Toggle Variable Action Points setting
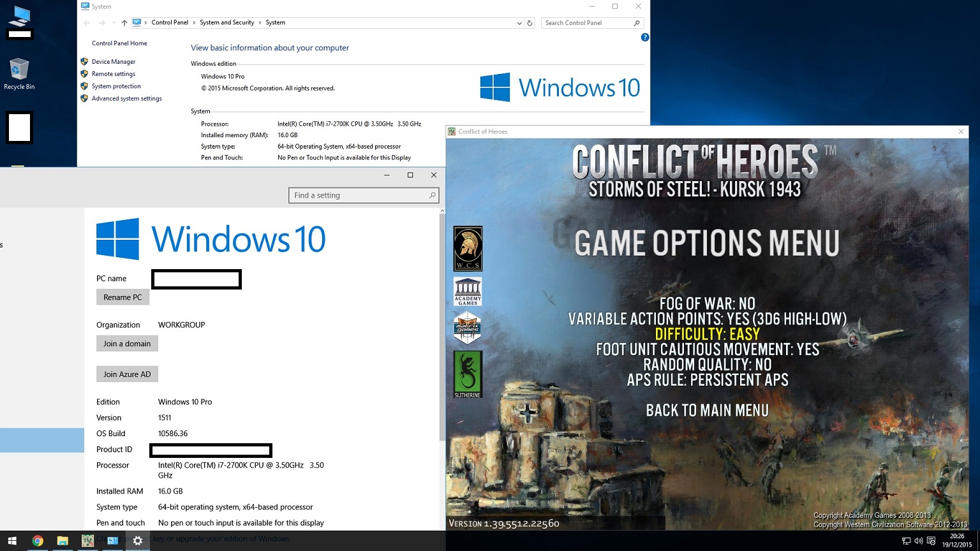 [707, 319]
